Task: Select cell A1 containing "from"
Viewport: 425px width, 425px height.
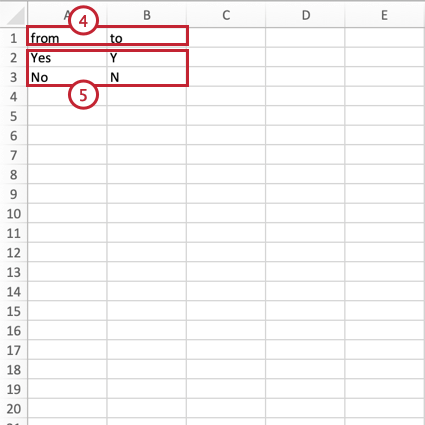Action: click(67, 38)
